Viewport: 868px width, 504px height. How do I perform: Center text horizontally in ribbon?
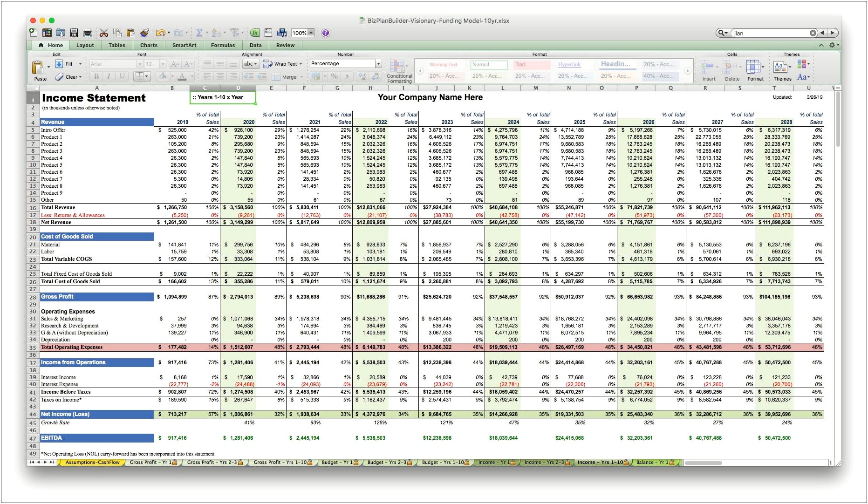pos(220,76)
